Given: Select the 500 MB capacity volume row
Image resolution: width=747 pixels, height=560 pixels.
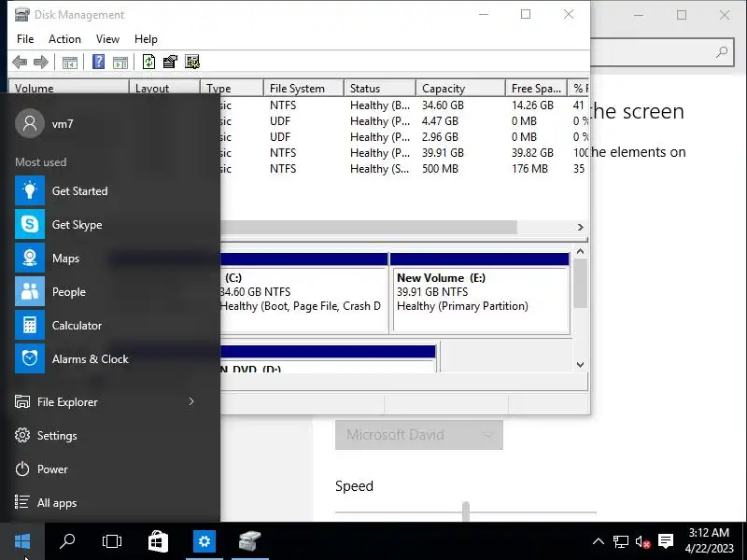Looking at the screenshot, I should tap(404, 169).
